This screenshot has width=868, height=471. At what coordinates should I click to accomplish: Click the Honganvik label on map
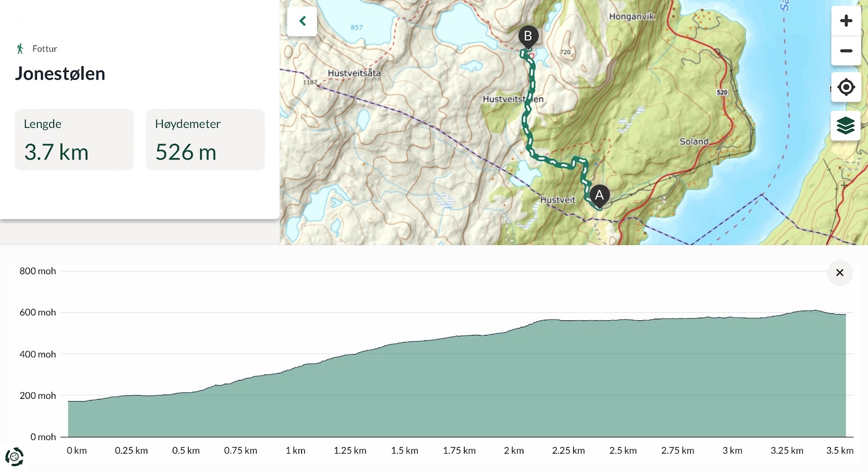tap(632, 16)
